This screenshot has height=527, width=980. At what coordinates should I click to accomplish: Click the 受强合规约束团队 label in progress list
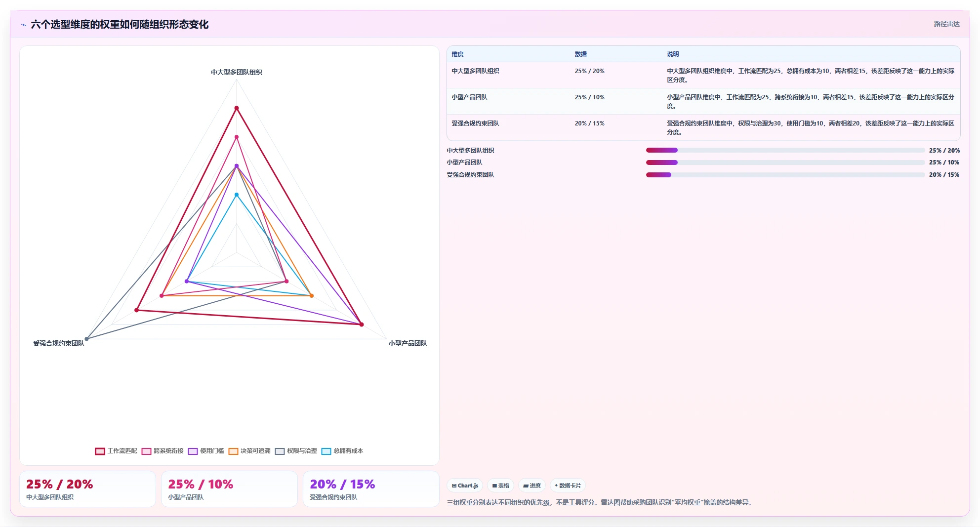470,175
